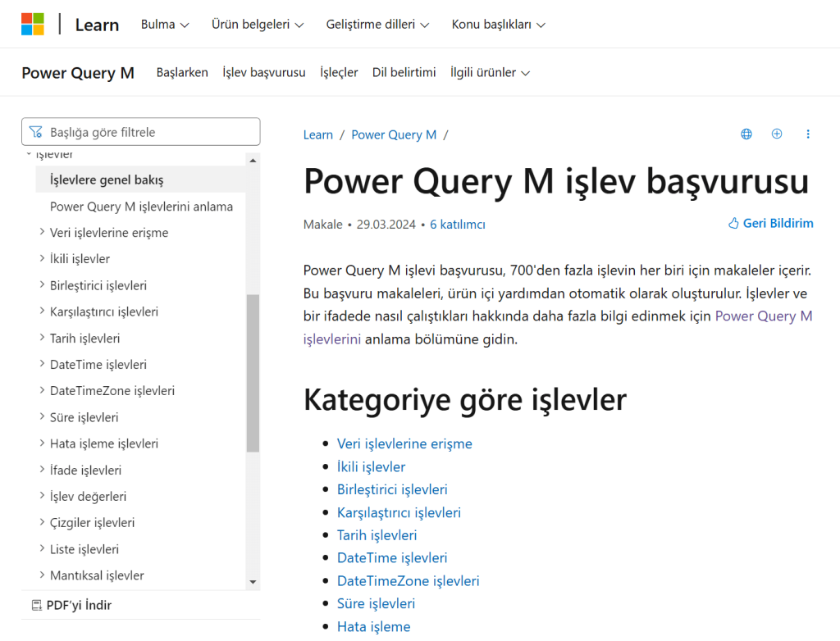Open the Ürün belgeleri dropdown
840x641 pixels.
[257, 25]
